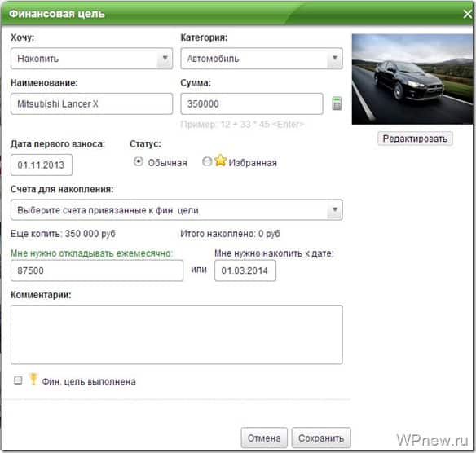The width and height of the screenshot is (476, 453).
Task: Click the Отмена button
Action: (x=264, y=438)
